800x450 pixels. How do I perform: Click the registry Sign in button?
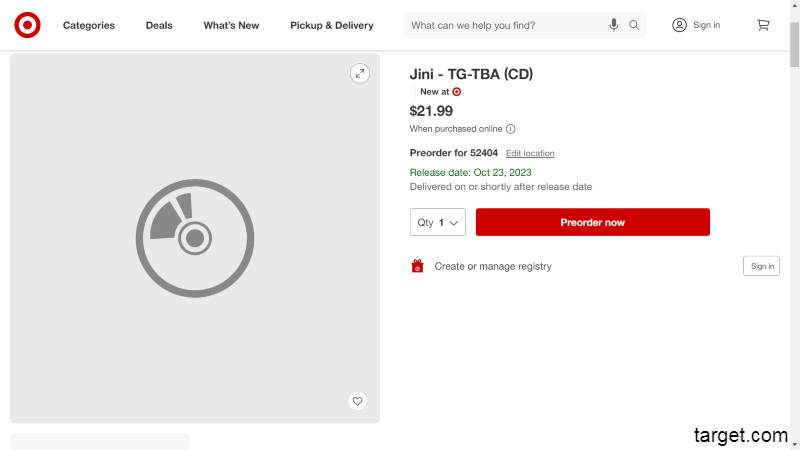point(761,266)
